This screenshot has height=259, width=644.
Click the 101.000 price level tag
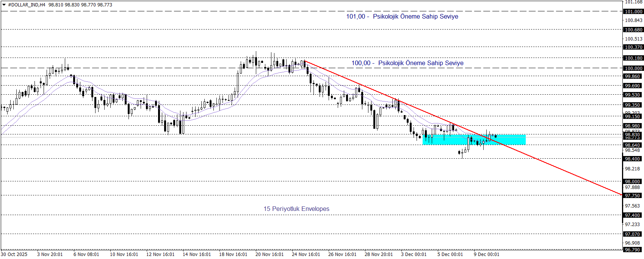pyautogui.click(x=633, y=12)
